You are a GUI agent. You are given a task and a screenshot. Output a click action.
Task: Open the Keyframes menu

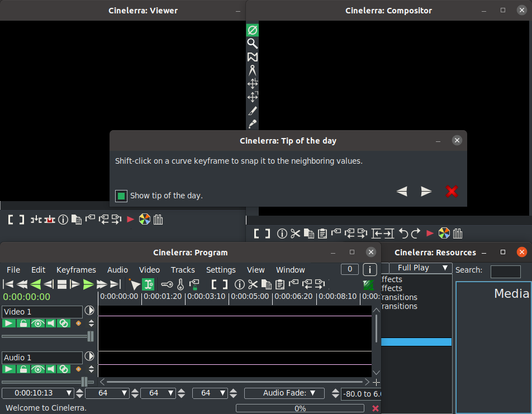(x=76, y=270)
